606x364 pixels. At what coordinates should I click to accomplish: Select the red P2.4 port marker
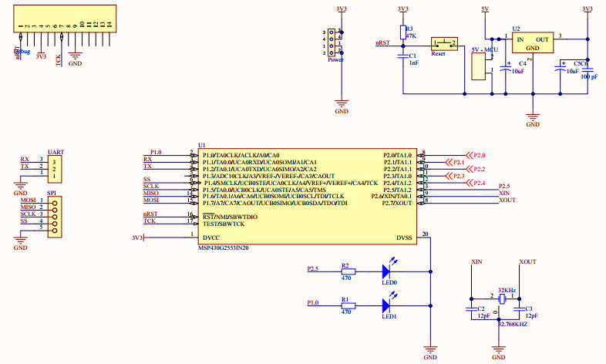click(x=476, y=184)
